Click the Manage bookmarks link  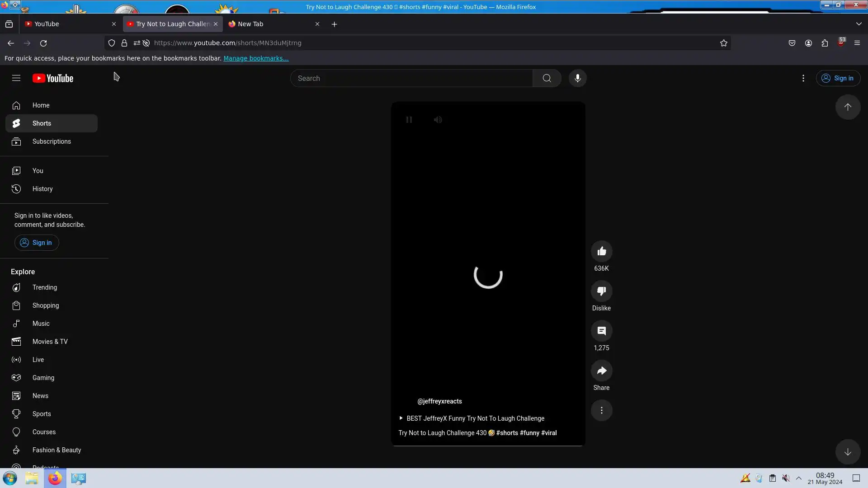coord(256,58)
